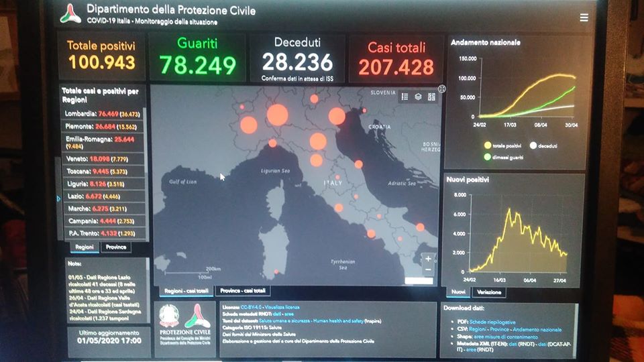Open 'dati' link in Scheda metadati RNDT
This screenshot has width=644, height=362.
coord(277,314)
